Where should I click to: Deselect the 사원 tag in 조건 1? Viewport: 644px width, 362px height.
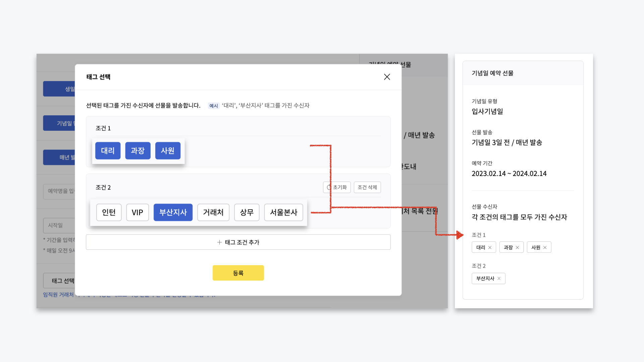pyautogui.click(x=168, y=150)
